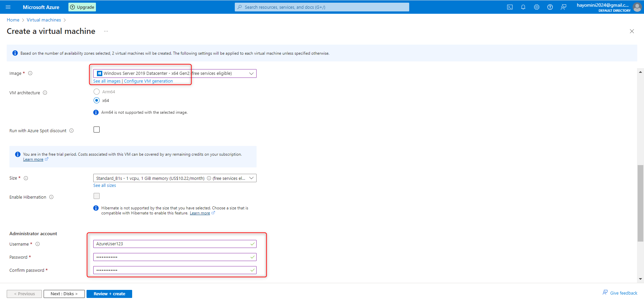
Task: Open See all sizes link
Action: (105, 186)
